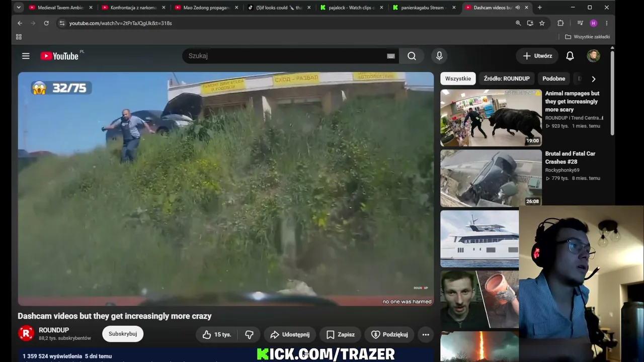Viewport: 644px width, 362px height.
Task: Open the YouTube account avatar menu
Action: point(593,56)
